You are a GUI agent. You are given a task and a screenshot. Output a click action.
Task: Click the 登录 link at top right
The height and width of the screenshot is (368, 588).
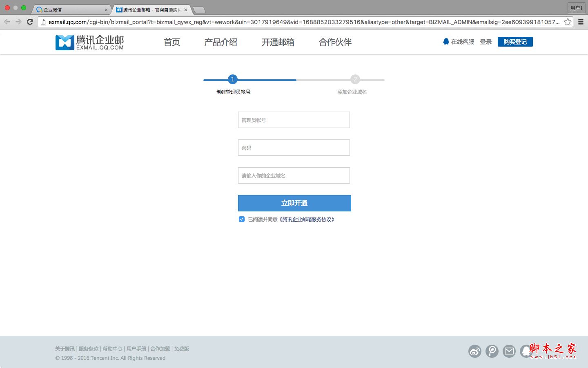click(486, 41)
